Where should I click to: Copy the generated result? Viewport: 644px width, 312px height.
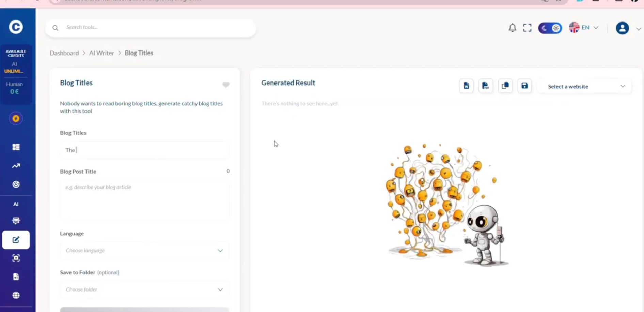(505, 86)
